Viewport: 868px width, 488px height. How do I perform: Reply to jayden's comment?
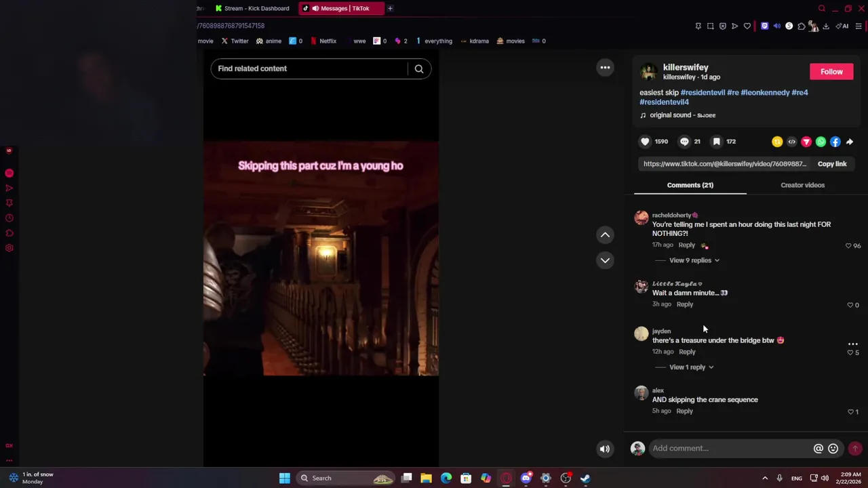(x=687, y=352)
